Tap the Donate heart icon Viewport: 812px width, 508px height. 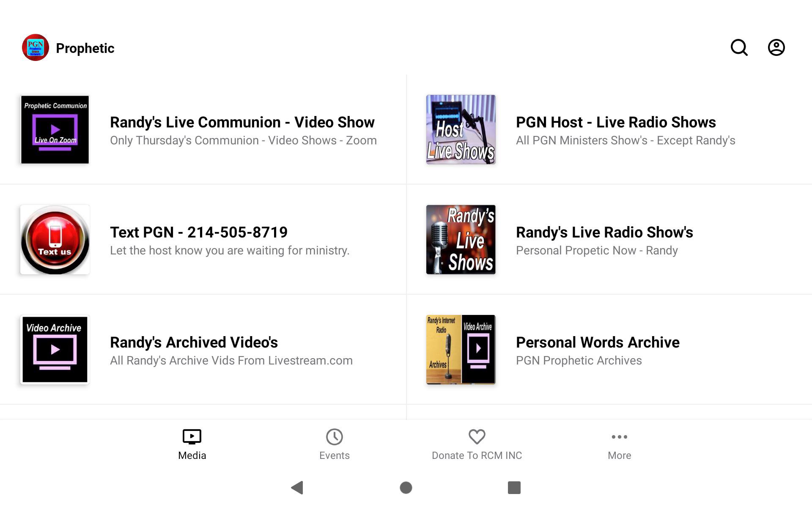click(477, 436)
